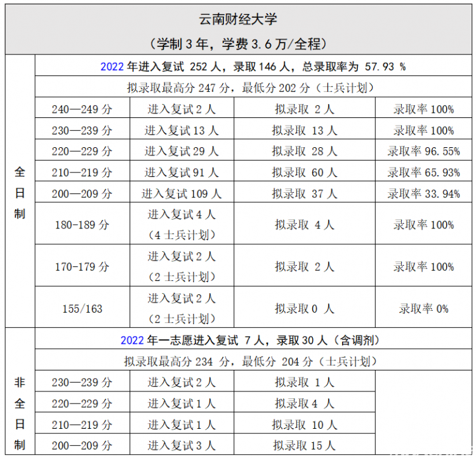This screenshot has width=476, height=458.
Task: Click the 170-179分 cell
Action: coord(83,266)
